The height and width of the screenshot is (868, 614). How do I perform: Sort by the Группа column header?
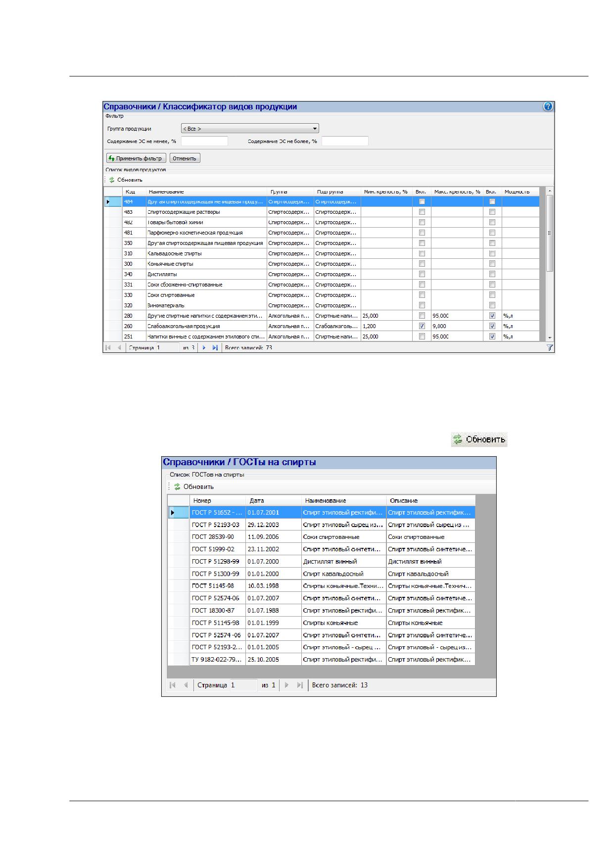click(x=290, y=192)
